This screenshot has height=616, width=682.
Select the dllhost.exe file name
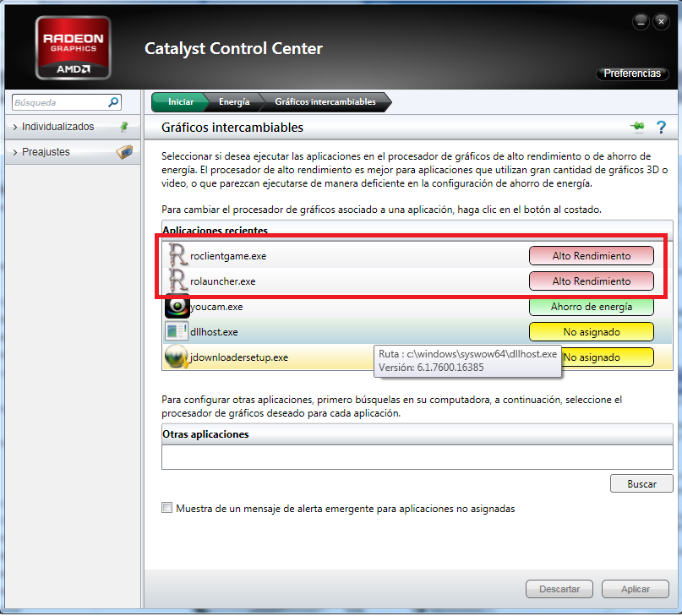point(214,332)
